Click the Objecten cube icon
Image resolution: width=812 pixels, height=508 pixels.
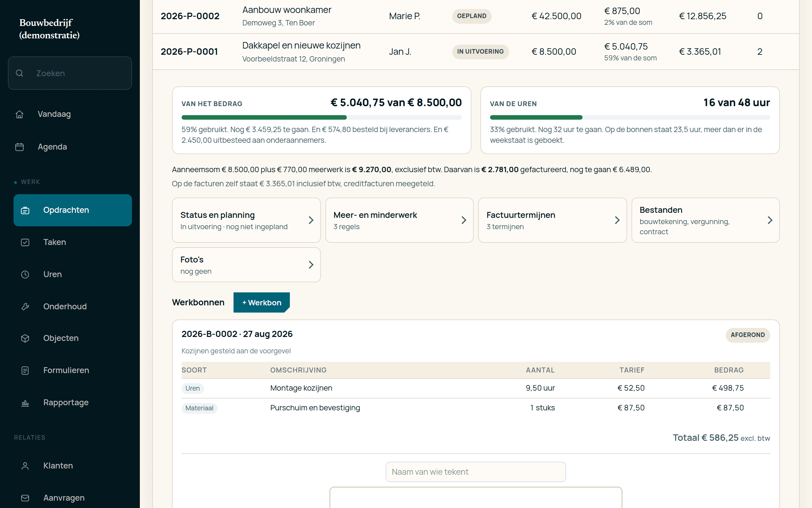coord(25,338)
